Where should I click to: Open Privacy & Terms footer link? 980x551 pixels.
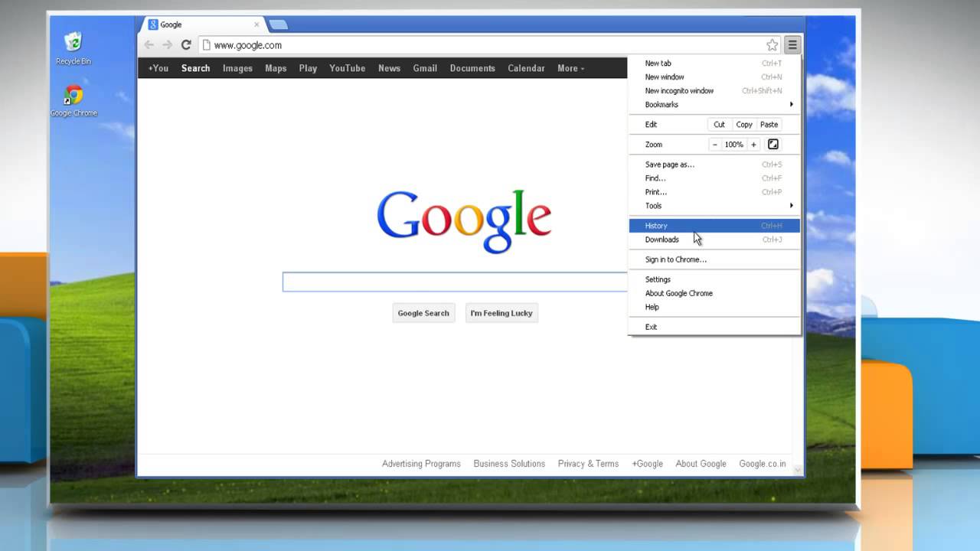click(588, 464)
